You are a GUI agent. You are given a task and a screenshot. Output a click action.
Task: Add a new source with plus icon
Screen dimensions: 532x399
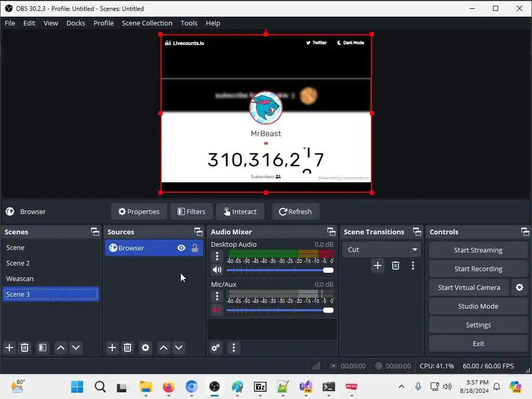pyautogui.click(x=112, y=348)
